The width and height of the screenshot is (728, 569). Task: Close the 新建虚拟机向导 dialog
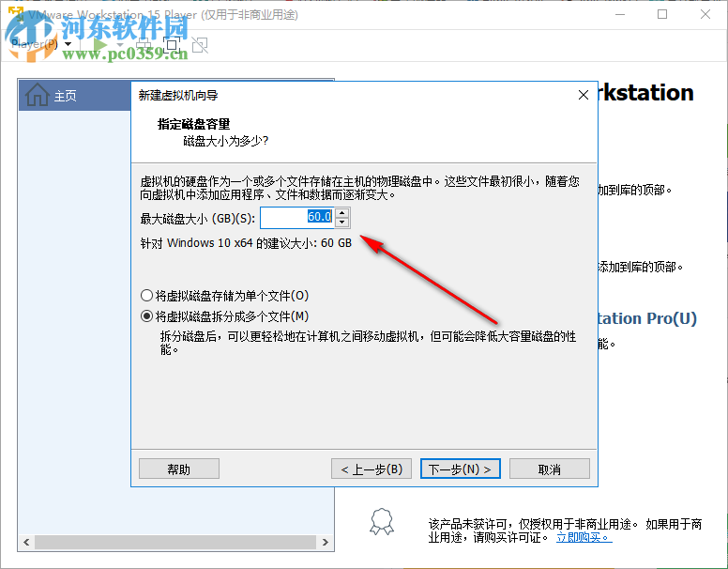pyautogui.click(x=584, y=95)
